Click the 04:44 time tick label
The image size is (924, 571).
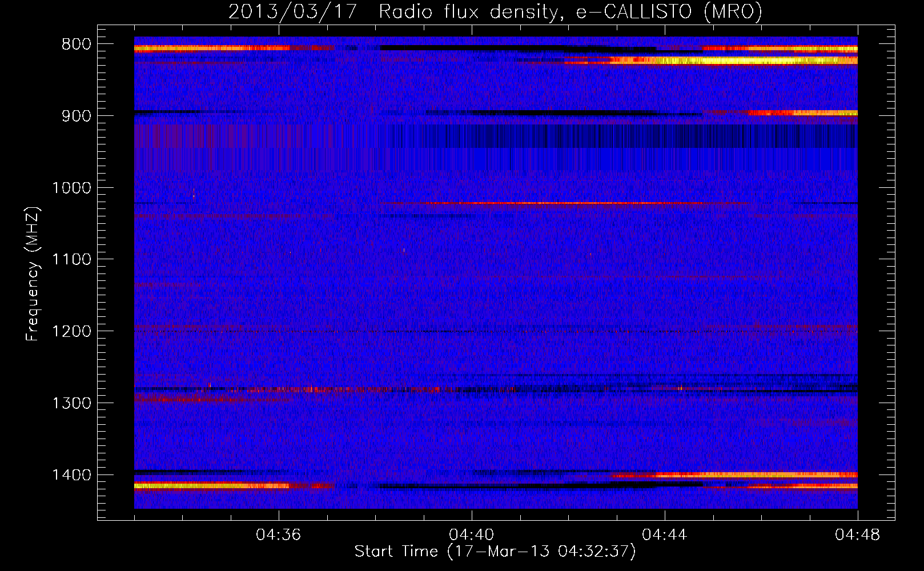coord(665,535)
